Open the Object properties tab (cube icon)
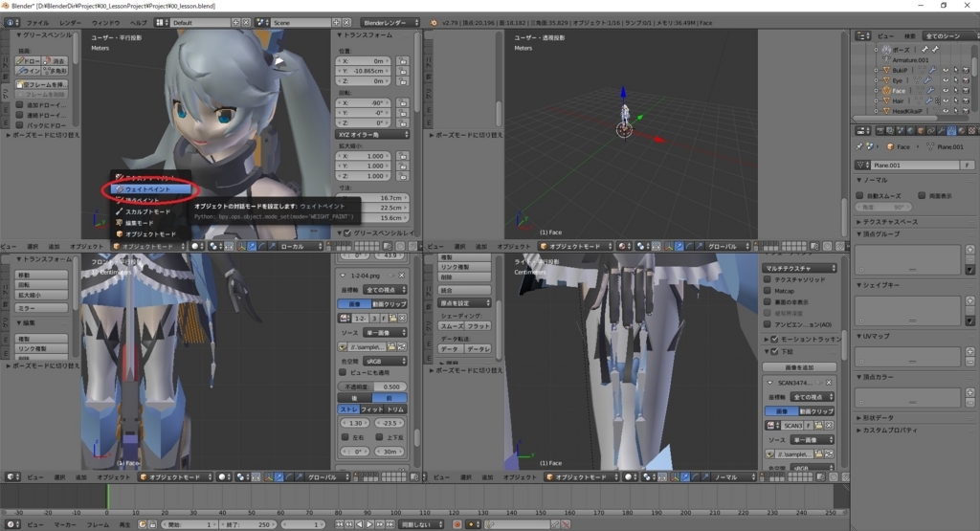This screenshot has width=980, height=531. (921, 130)
